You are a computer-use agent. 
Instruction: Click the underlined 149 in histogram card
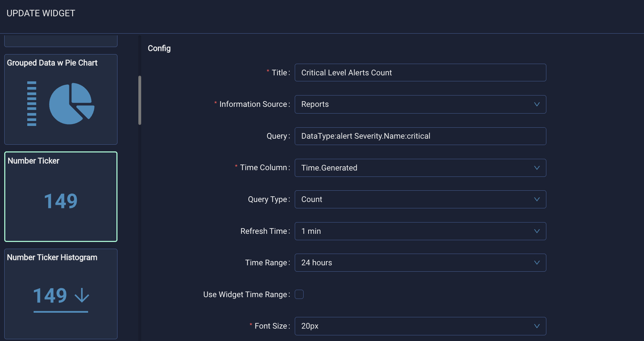click(x=50, y=296)
